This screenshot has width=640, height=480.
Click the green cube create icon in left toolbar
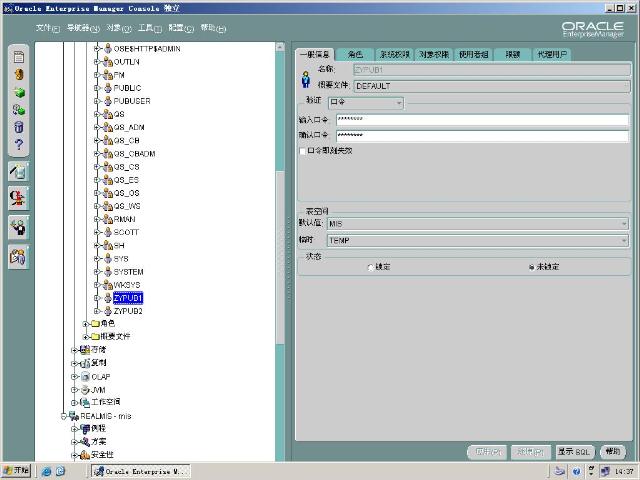[18, 92]
